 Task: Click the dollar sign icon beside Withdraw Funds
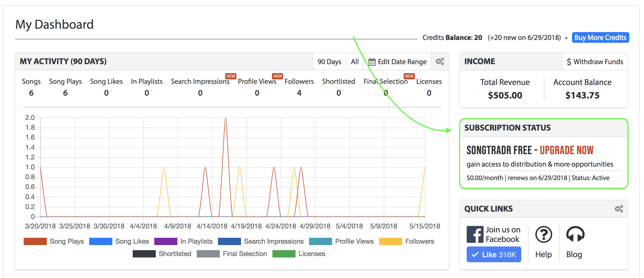click(569, 62)
